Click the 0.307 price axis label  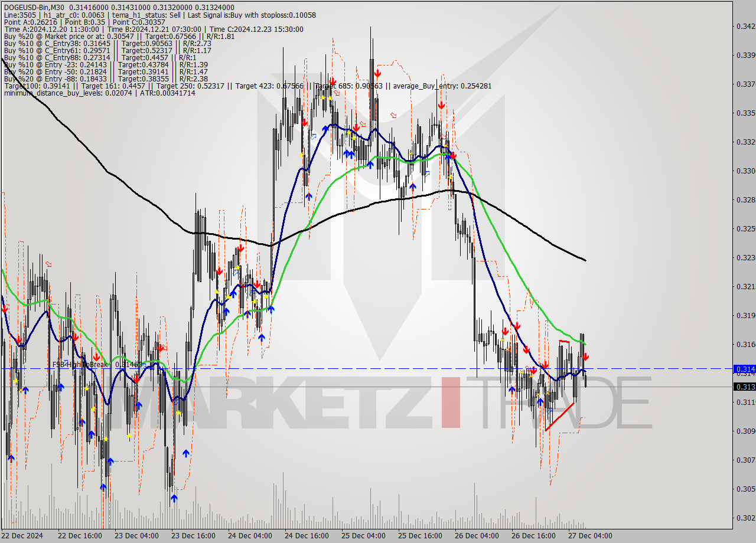point(745,460)
